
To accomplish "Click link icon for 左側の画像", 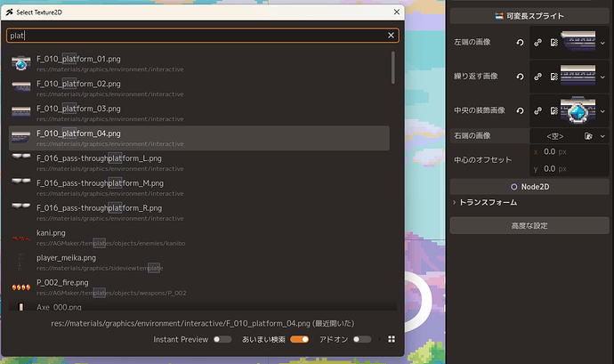I will pyautogui.click(x=538, y=43).
